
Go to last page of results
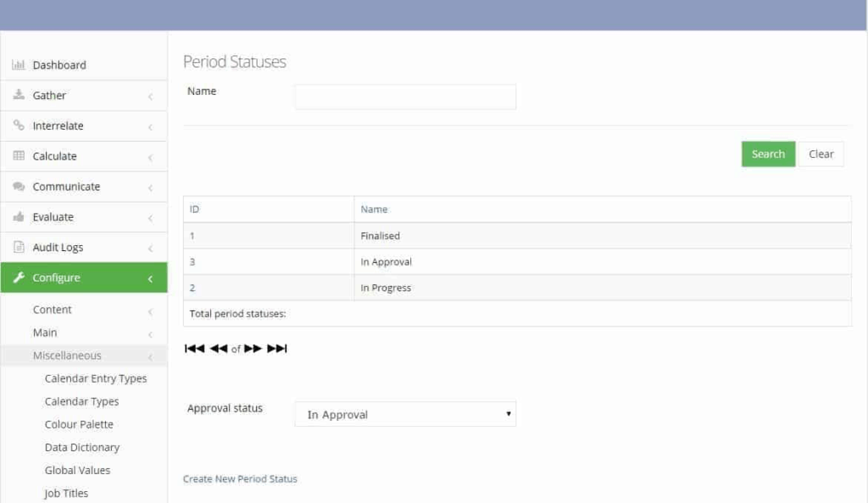tap(277, 349)
